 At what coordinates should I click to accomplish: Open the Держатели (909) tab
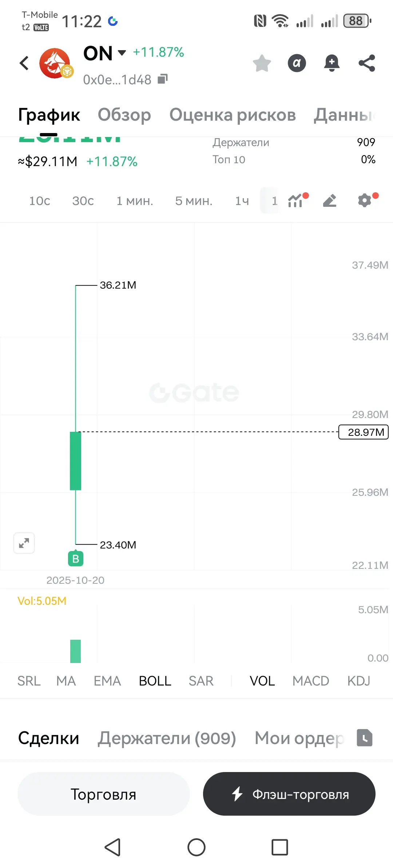point(167,738)
